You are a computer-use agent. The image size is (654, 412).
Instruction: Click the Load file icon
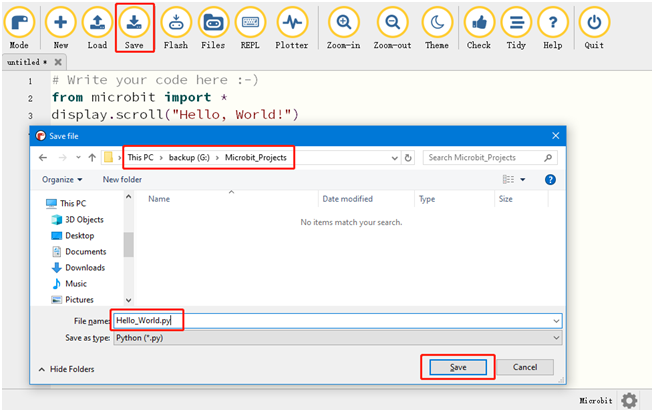pos(97,26)
